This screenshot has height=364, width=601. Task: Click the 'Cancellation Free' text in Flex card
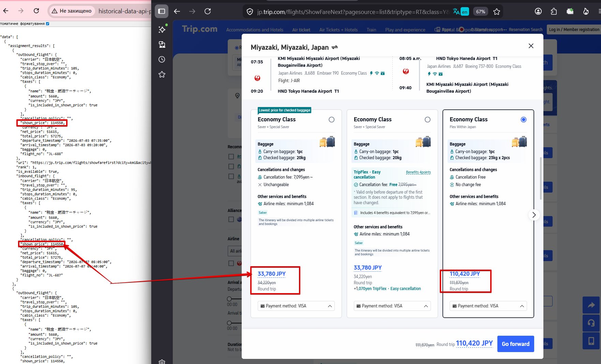click(470, 177)
